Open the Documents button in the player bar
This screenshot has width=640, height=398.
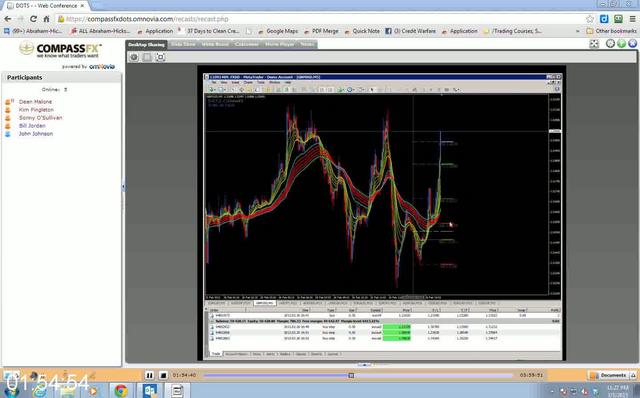[x=609, y=375]
